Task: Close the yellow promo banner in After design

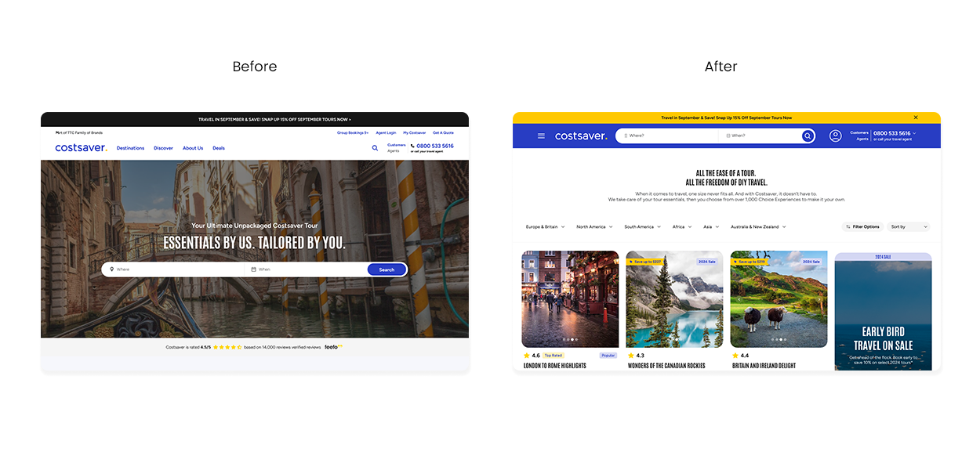Action: tap(916, 117)
